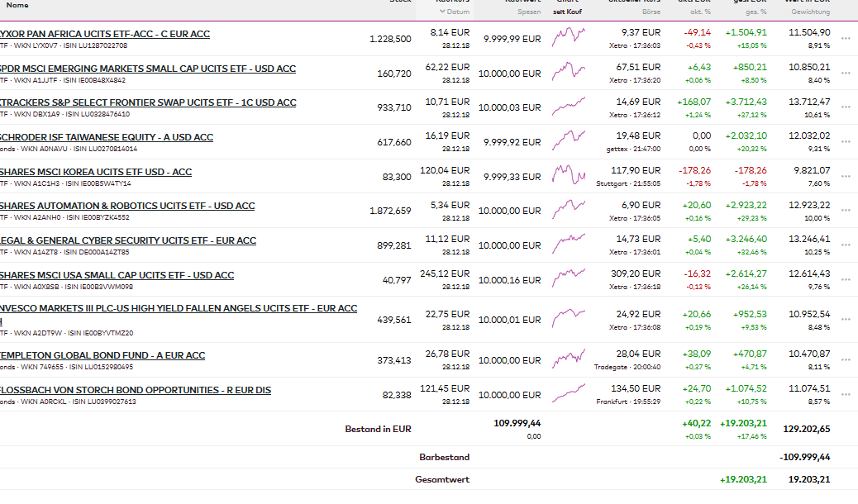Open Schroder ISF Taiwanese Equity link

pos(107,137)
